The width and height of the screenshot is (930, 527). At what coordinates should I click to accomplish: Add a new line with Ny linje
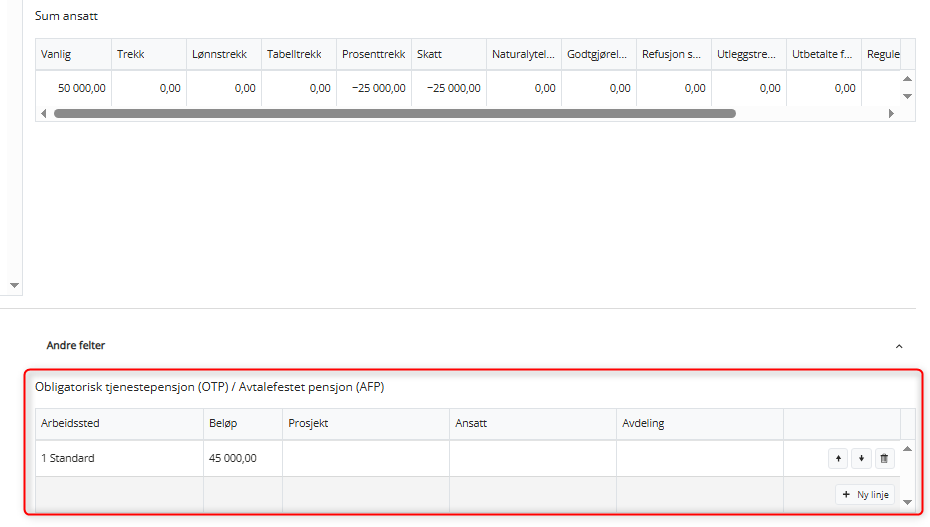pyautogui.click(x=865, y=494)
